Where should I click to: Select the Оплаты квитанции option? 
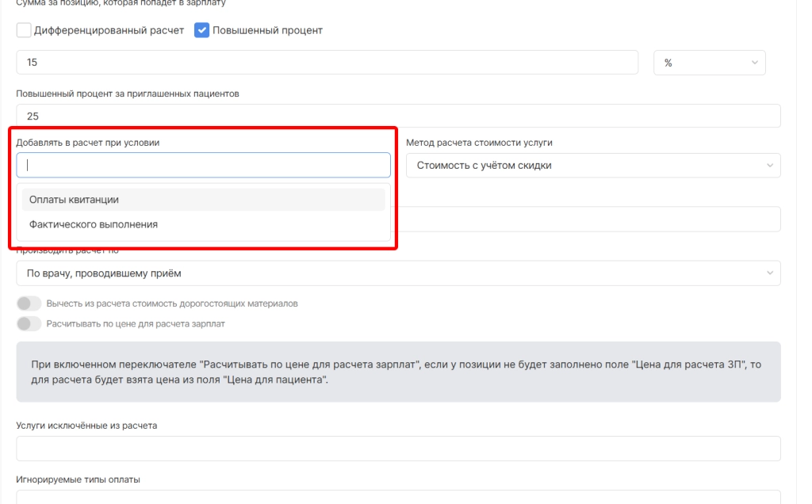coord(203,200)
